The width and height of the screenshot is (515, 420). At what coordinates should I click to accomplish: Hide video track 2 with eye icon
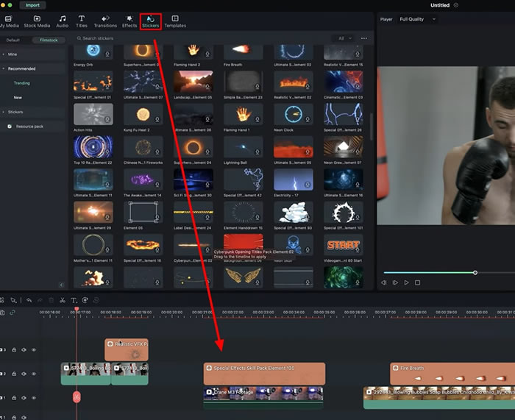pyautogui.click(x=34, y=374)
